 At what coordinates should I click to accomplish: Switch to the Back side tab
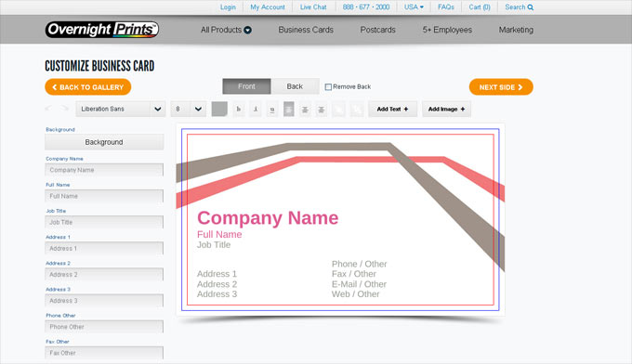pos(295,86)
